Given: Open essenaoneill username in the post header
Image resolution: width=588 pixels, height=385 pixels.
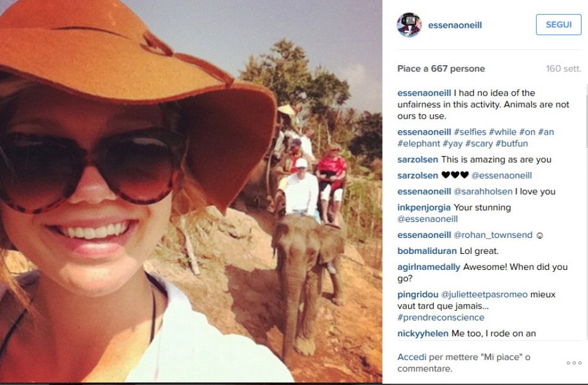Looking at the screenshot, I should click(455, 25).
